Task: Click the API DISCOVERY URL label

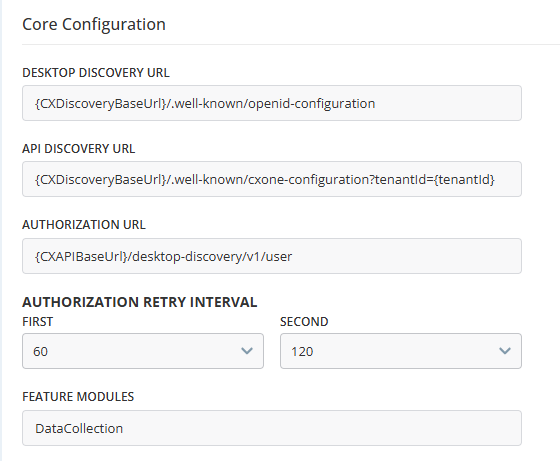Action: coord(79,149)
